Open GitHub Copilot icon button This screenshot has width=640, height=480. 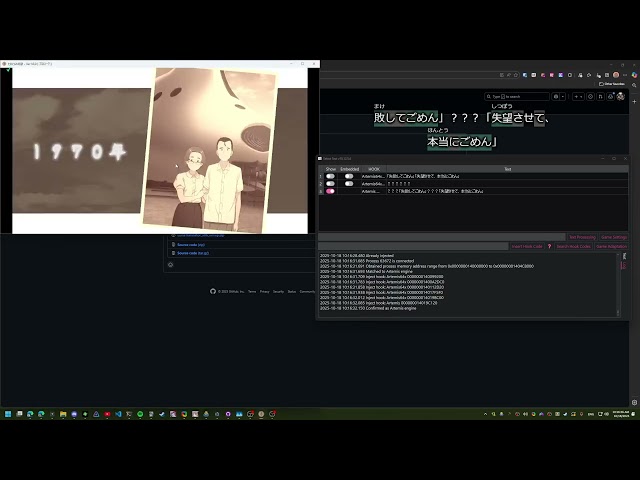[556, 97]
